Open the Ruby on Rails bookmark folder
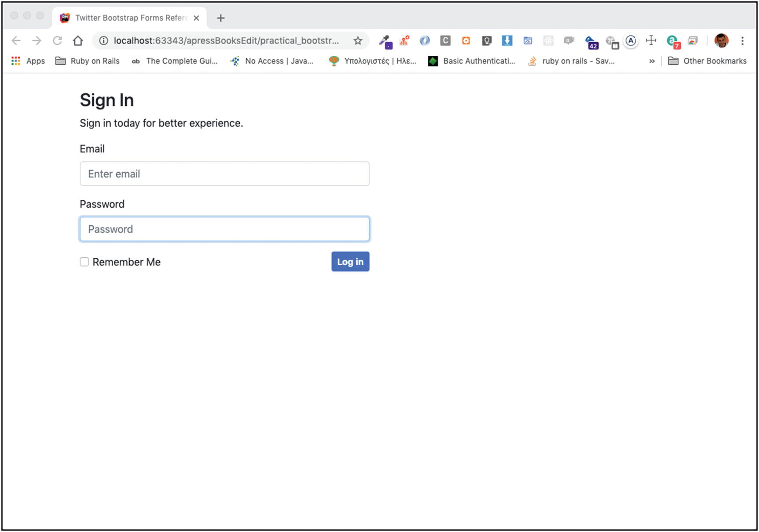This screenshot has width=759, height=532. (x=88, y=61)
